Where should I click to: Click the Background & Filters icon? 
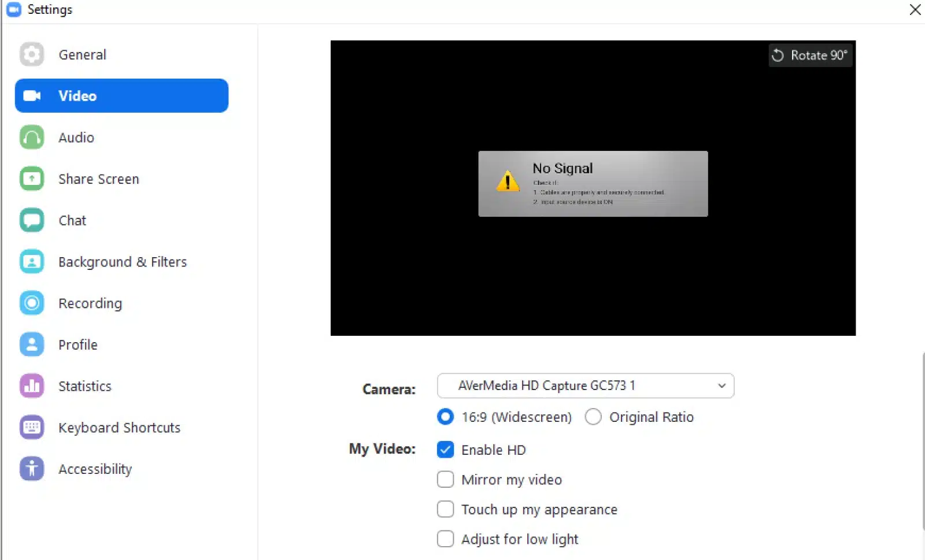click(32, 262)
